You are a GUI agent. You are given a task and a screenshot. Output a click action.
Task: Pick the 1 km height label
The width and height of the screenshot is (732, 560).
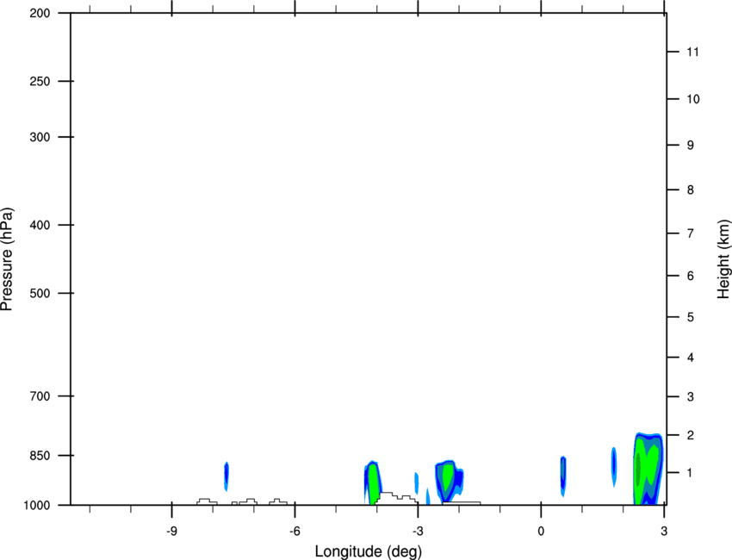point(691,473)
